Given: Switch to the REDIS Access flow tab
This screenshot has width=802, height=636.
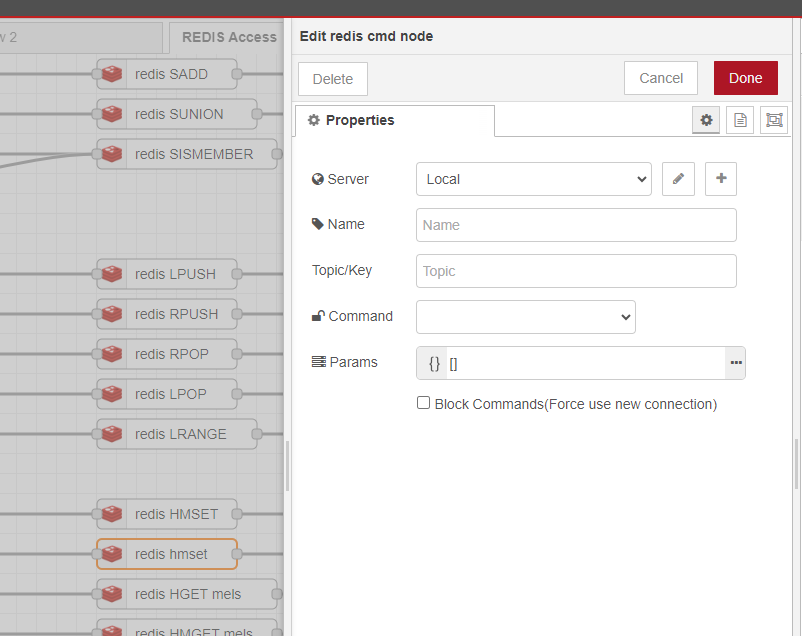Looking at the screenshot, I should click(229, 37).
